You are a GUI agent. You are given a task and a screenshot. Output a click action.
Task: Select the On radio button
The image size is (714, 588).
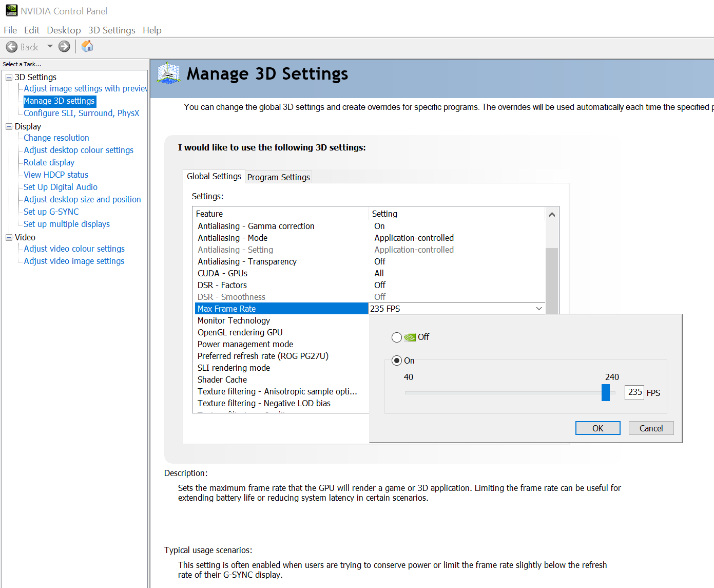pyautogui.click(x=397, y=361)
